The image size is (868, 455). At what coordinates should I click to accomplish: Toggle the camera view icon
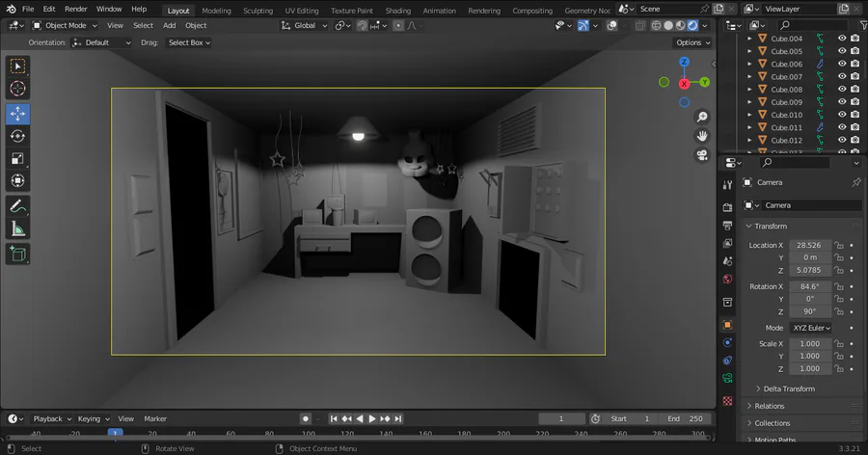click(x=702, y=155)
